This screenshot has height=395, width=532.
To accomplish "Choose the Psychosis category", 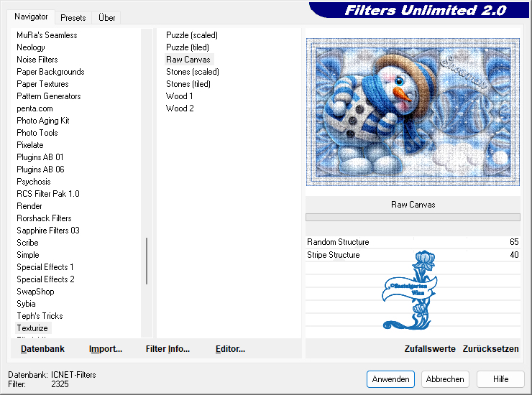I will coord(34,182).
